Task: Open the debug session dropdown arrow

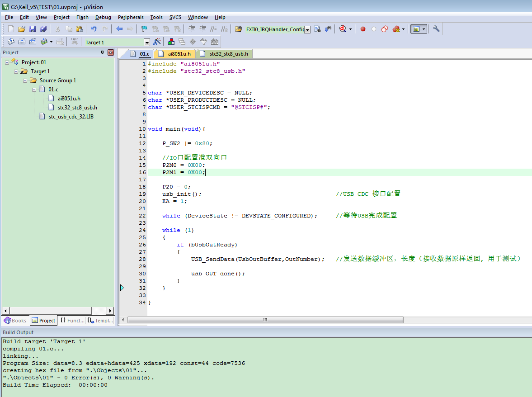Action: [350, 29]
